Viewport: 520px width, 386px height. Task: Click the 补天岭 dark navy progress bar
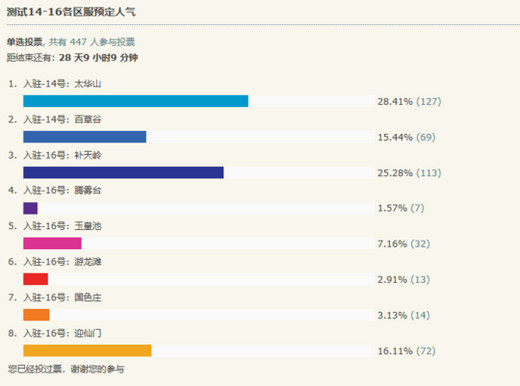click(x=123, y=172)
